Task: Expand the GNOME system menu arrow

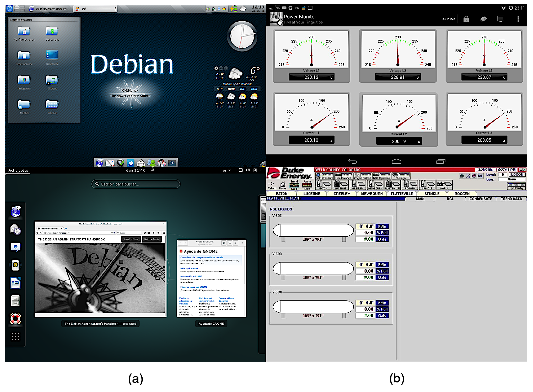Action: pyautogui.click(x=261, y=170)
